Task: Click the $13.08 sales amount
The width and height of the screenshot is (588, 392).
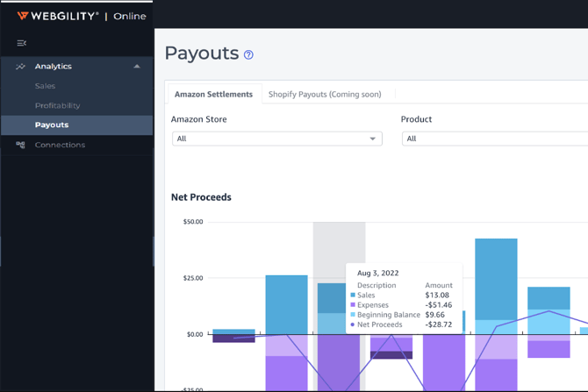Action: 437,296
